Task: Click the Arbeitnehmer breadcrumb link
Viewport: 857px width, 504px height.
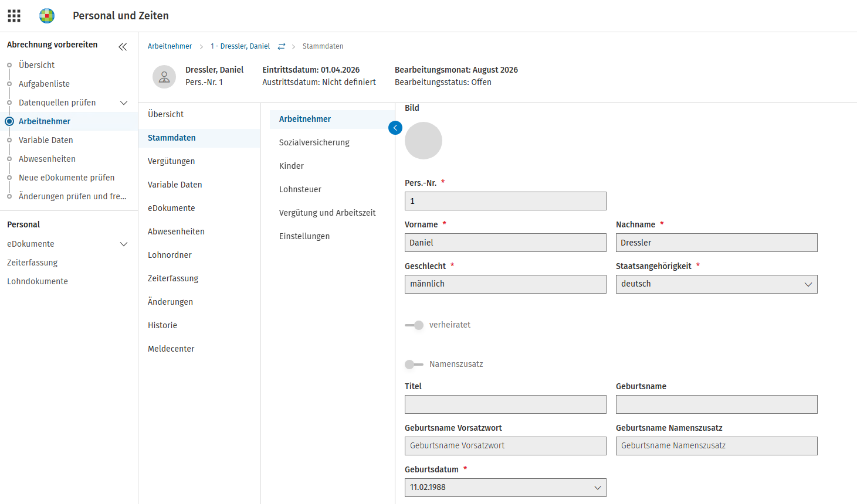Action: (170, 46)
